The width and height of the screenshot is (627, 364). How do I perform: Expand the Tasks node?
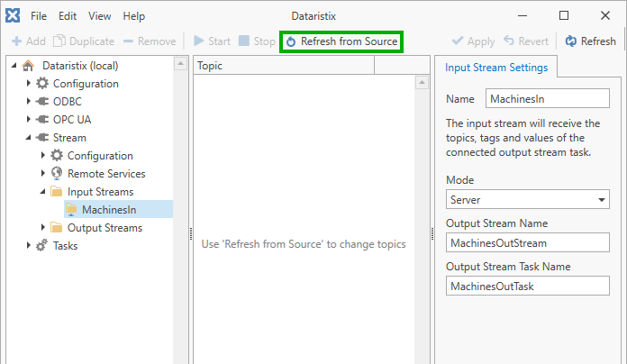click(x=29, y=245)
